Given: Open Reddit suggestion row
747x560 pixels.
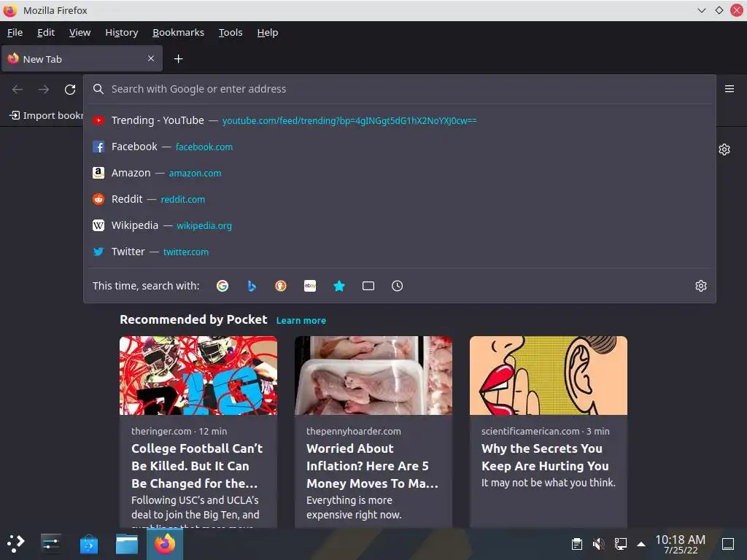Looking at the screenshot, I should point(399,199).
